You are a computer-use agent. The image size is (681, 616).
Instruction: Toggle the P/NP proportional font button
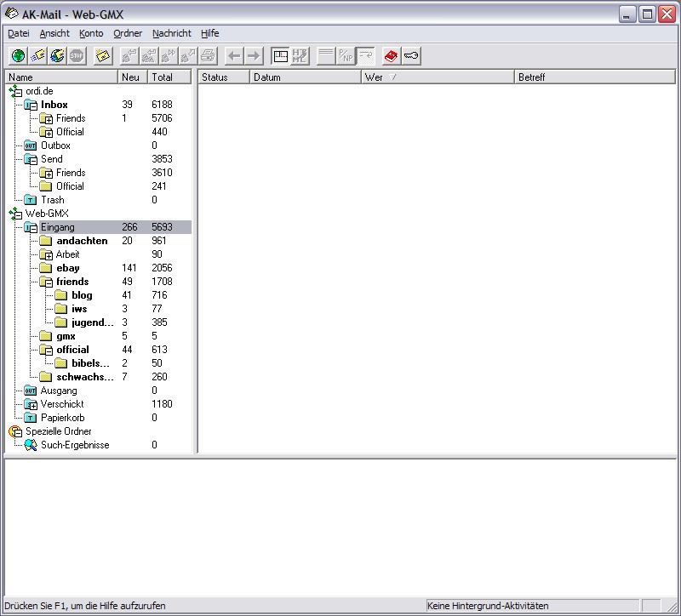tap(346, 56)
